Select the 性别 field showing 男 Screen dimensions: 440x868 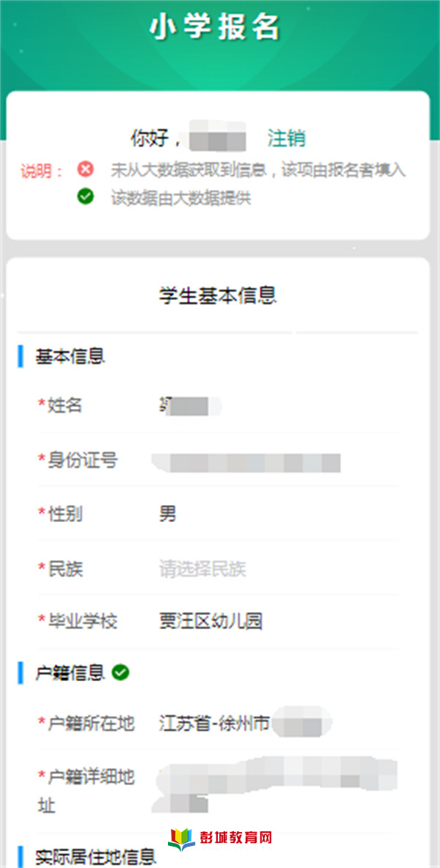coord(278,514)
